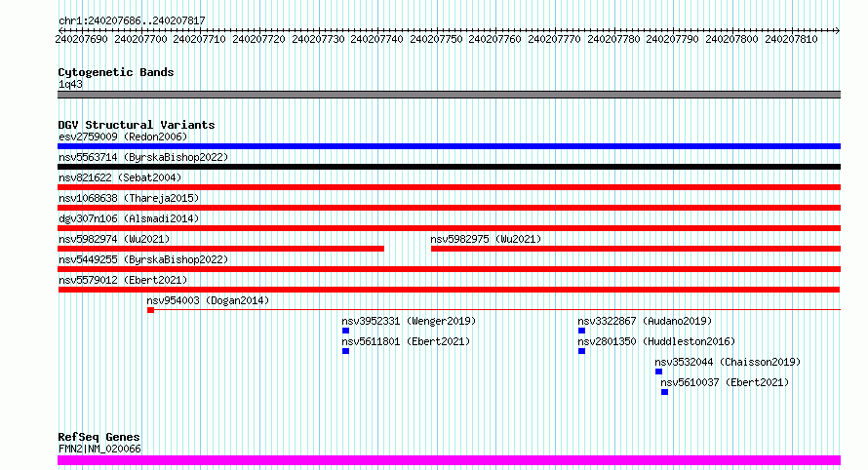This screenshot has width=868, height=470.
Task: Click the DGV Structural Variants track heading
Action: point(137,125)
